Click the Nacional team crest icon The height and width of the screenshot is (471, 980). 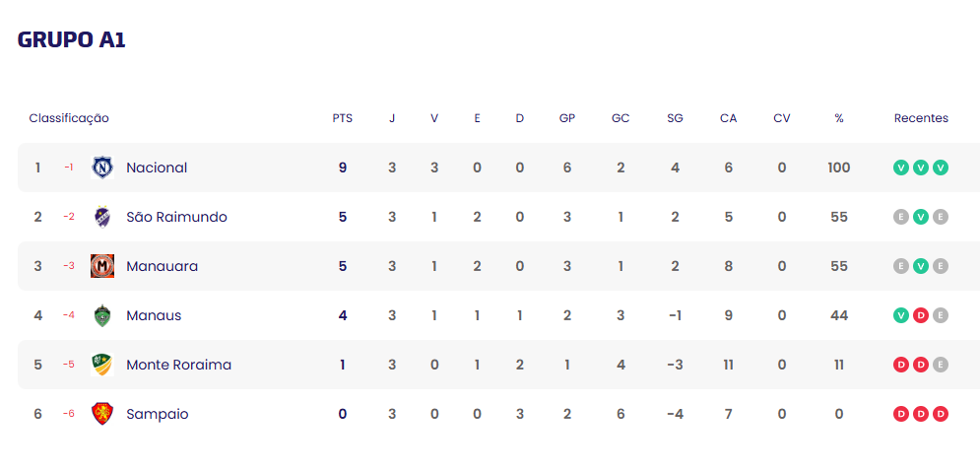click(x=102, y=168)
